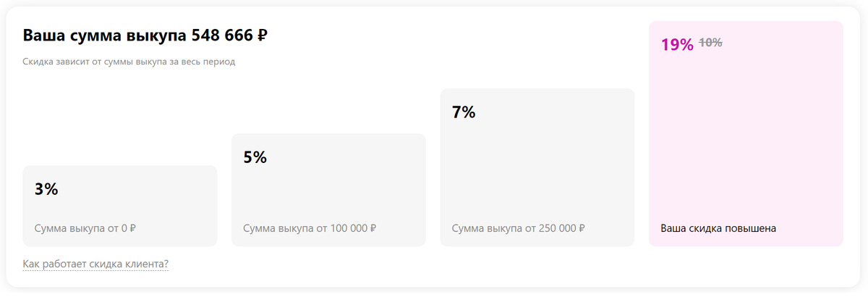Click the crossed-out 10% old discount
This screenshot has height=305, width=868.
(710, 43)
